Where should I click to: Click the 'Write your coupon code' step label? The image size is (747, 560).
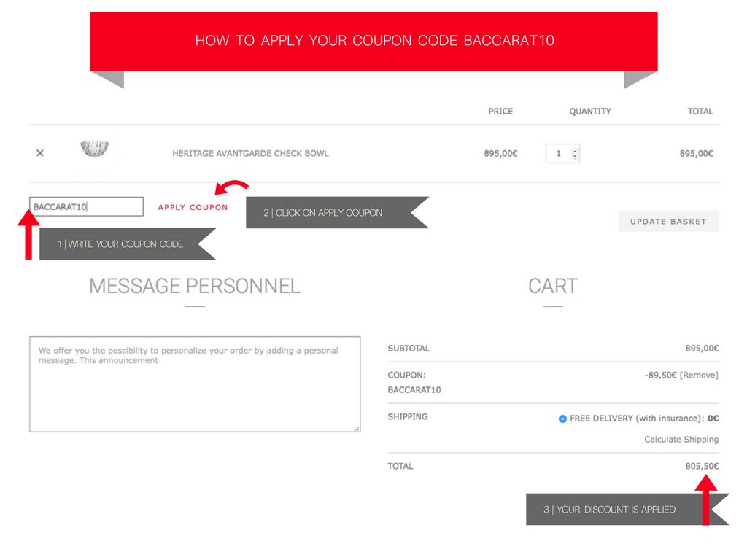tap(120, 244)
